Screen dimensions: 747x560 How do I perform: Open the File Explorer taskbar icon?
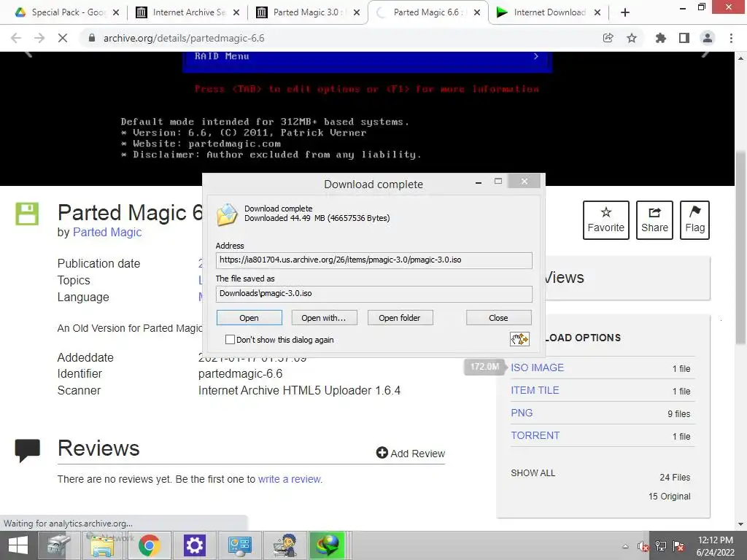click(103, 545)
